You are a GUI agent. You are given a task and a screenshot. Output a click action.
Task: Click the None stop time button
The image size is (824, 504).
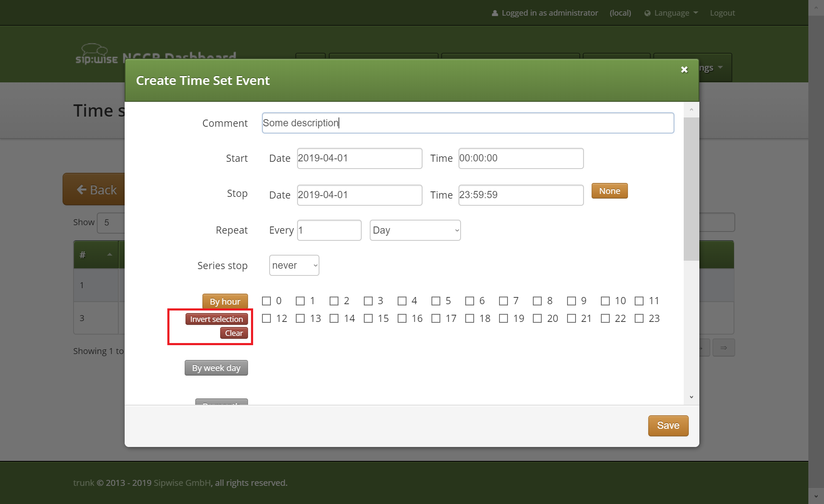click(610, 191)
